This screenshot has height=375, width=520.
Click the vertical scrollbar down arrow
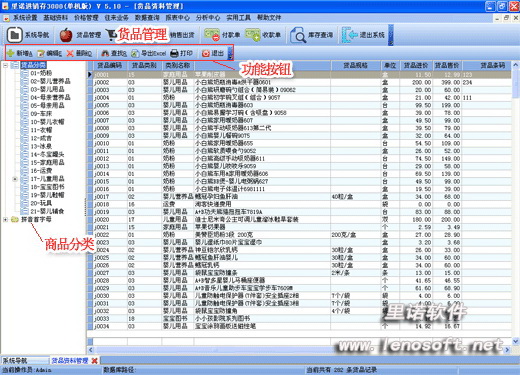pyautogui.click(x=516, y=341)
